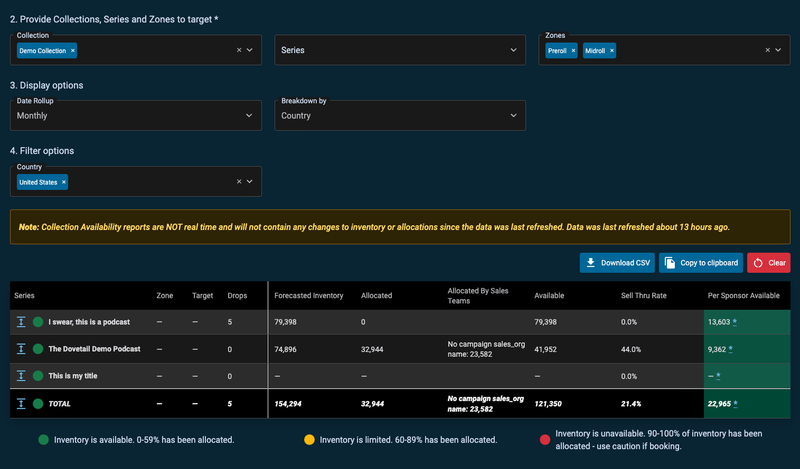Clear all selected Zones
The width and height of the screenshot is (800, 469).
[x=767, y=50]
